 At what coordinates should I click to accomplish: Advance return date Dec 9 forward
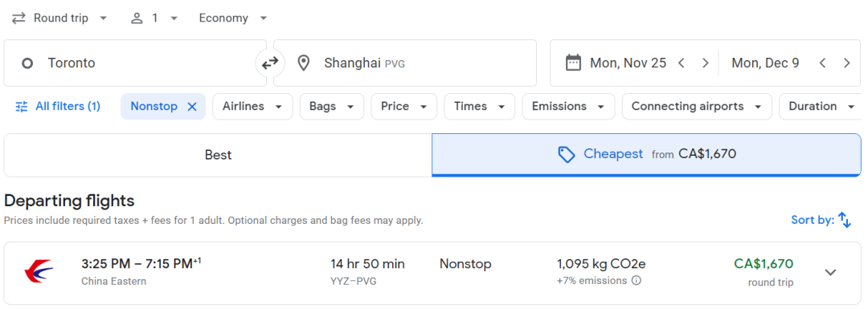click(x=846, y=63)
